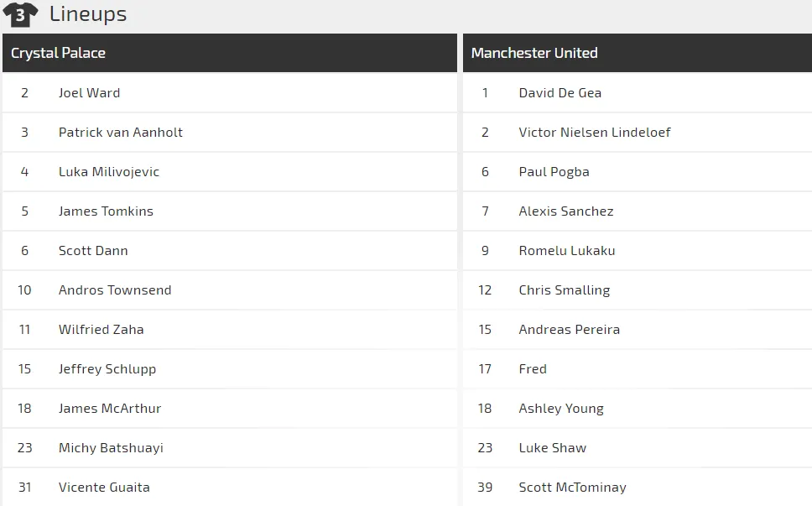Choose Wilfried Zaha from Crystal Palace
The image size is (812, 506).
click(101, 330)
